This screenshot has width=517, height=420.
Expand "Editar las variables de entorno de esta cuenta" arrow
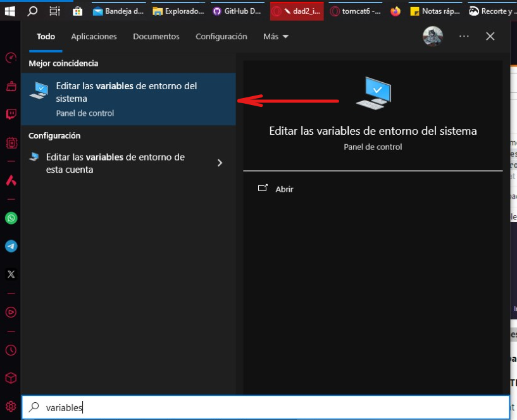point(220,163)
